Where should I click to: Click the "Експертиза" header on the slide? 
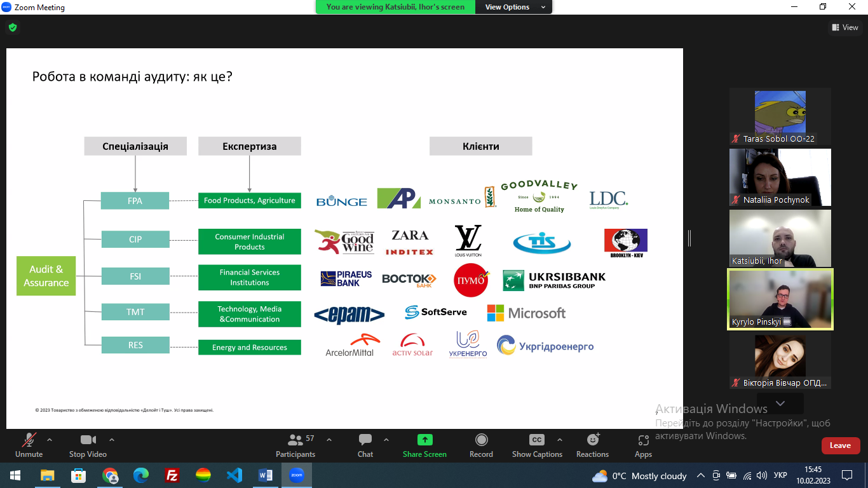point(250,146)
